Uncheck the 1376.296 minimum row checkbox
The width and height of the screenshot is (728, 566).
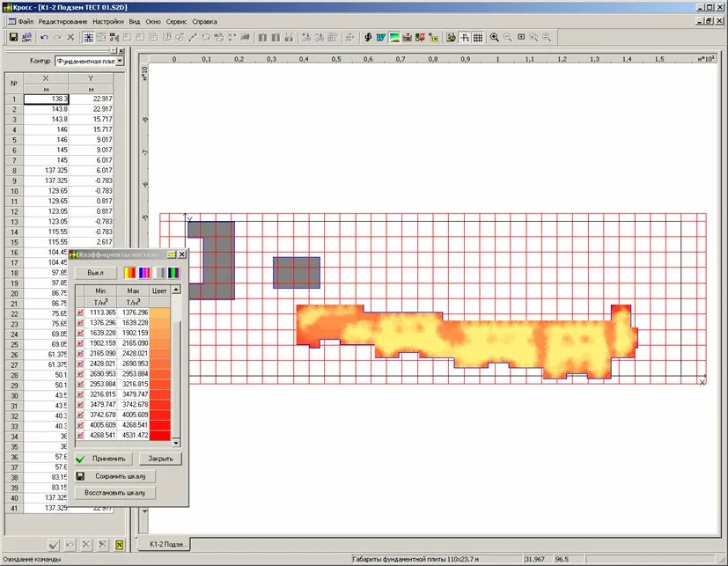click(x=80, y=323)
